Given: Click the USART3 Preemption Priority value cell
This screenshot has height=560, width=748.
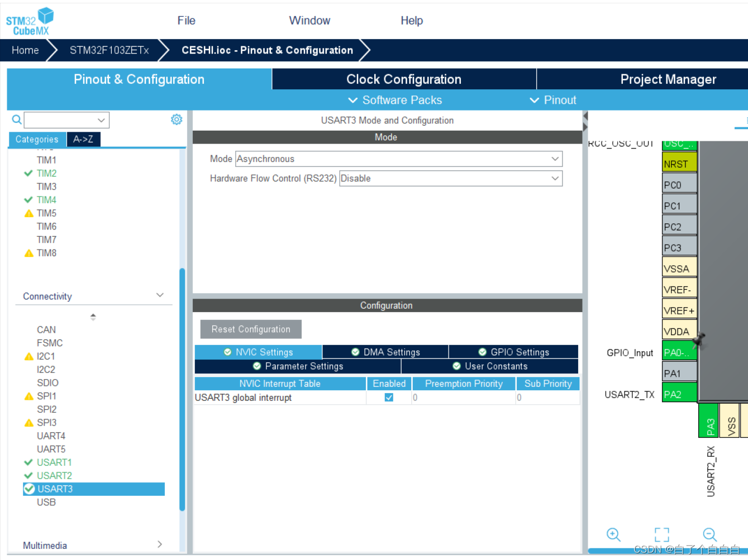Looking at the screenshot, I should click(x=464, y=398).
